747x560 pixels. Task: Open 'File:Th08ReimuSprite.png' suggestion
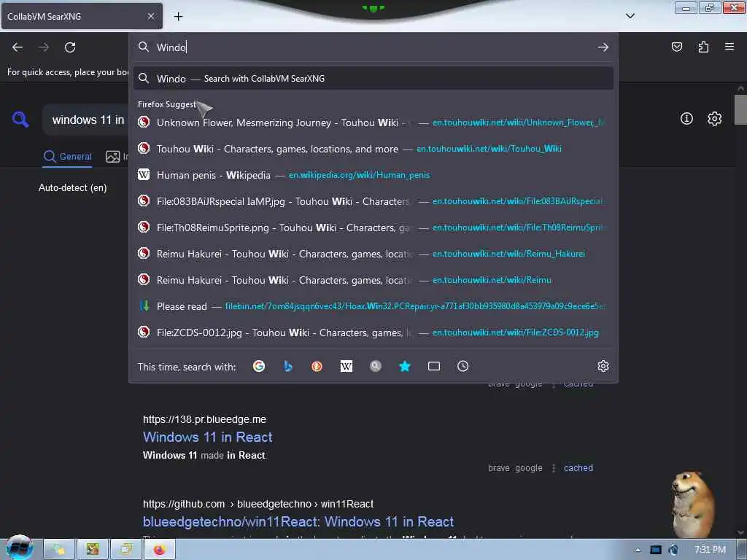pos(373,227)
